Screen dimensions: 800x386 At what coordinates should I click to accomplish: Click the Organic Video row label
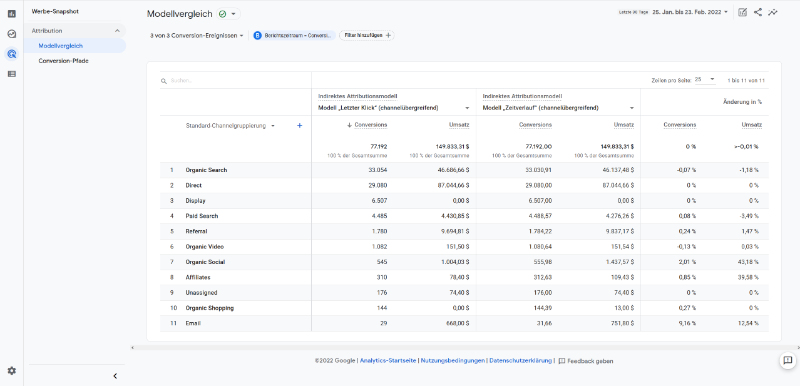click(205, 247)
